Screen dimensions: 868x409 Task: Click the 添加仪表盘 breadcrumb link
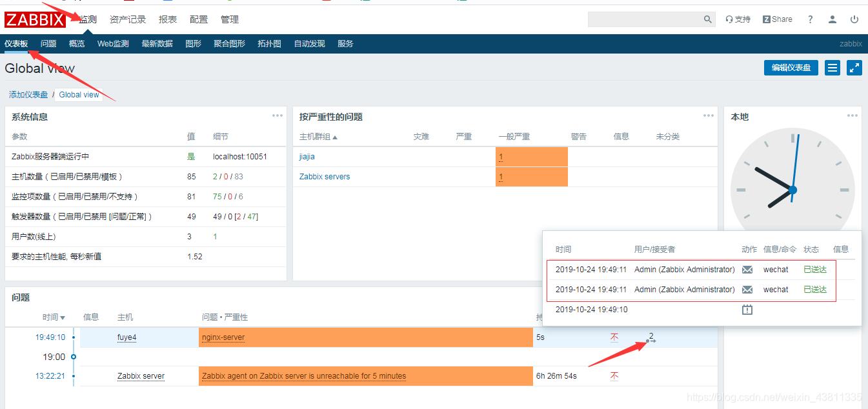[x=28, y=95]
